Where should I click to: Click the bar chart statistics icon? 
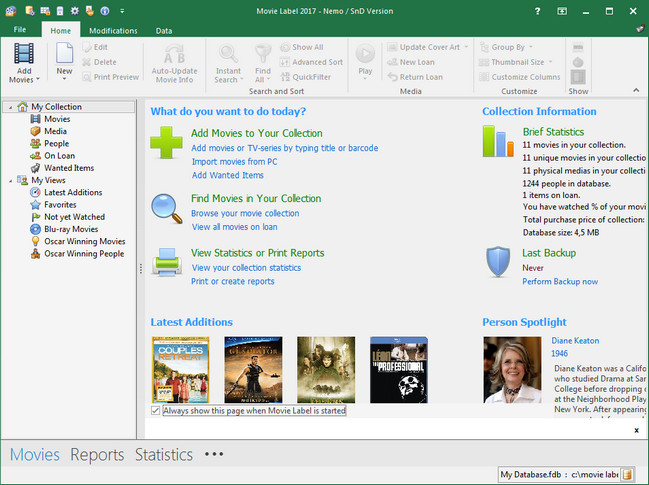tap(498, 141)
